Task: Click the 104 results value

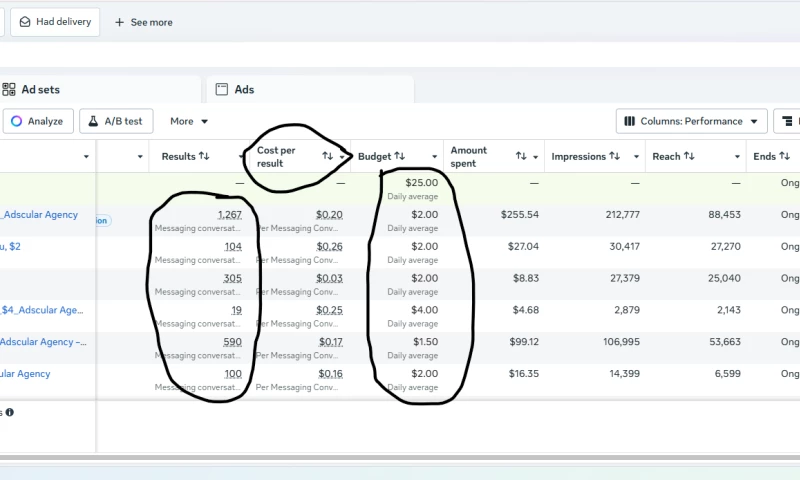Action: [233, 247]
